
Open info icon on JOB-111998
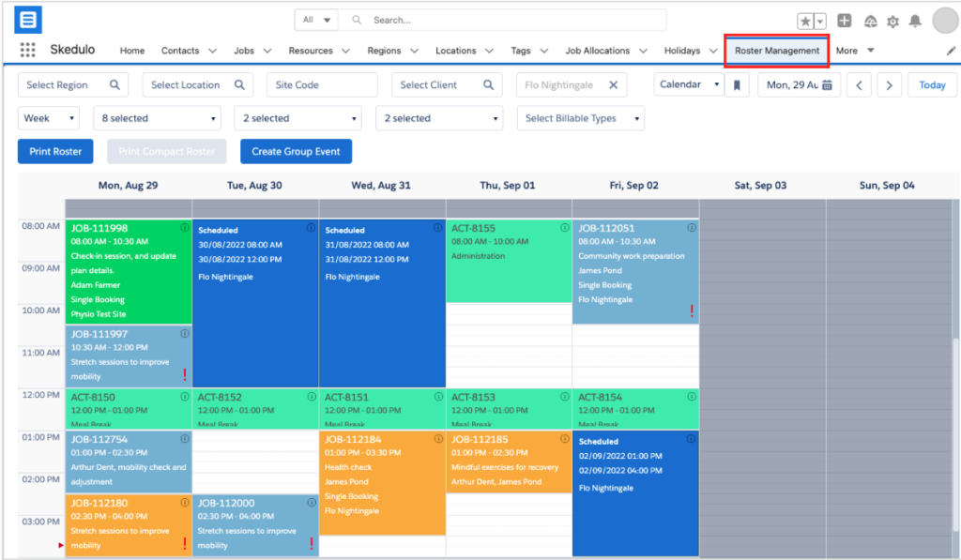click(x=185, y=227)
